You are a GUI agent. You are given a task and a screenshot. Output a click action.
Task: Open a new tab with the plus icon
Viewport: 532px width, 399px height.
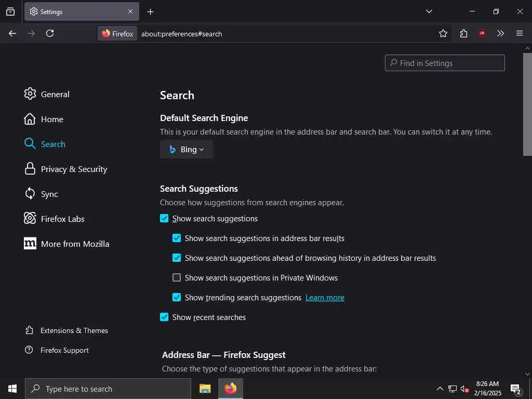coord(150,11)
